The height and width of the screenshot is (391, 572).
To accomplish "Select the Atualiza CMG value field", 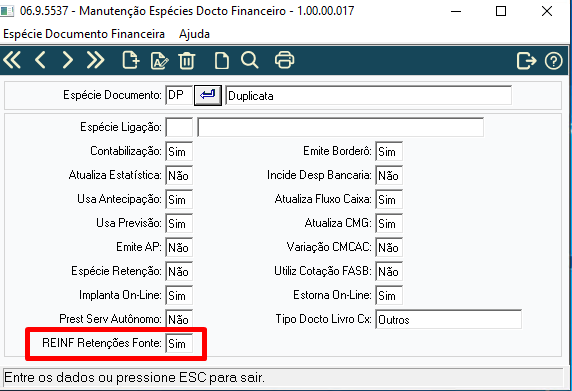I will tap(389, 223).
